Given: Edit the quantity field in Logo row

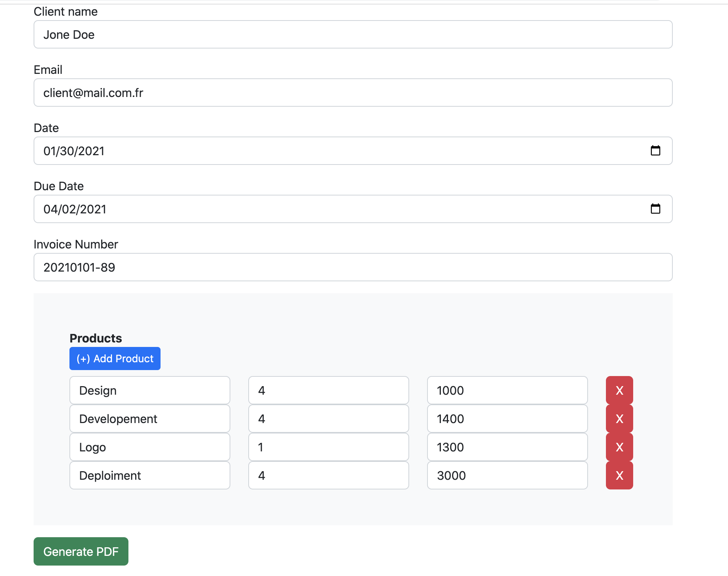Looking at the screenshot, I should 329,447.
